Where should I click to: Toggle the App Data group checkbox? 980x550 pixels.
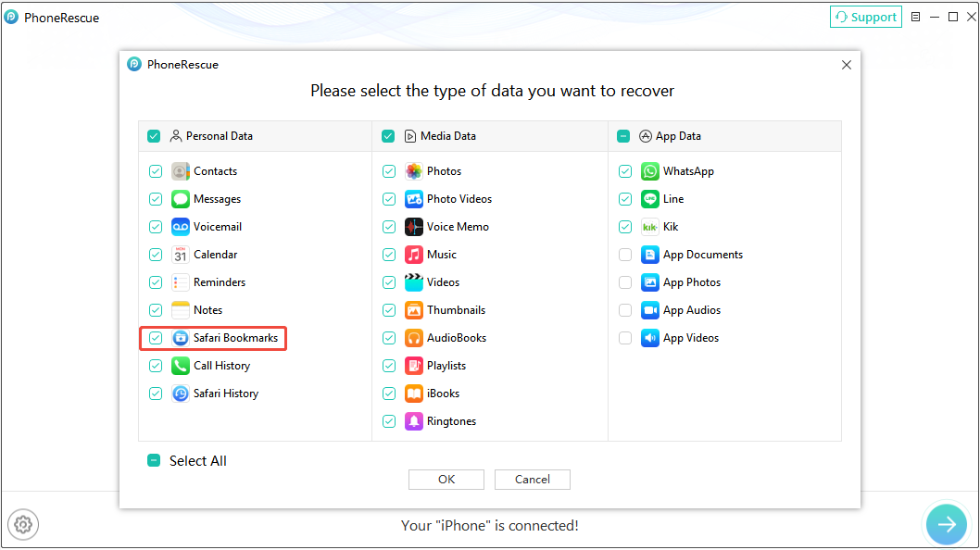623,136
